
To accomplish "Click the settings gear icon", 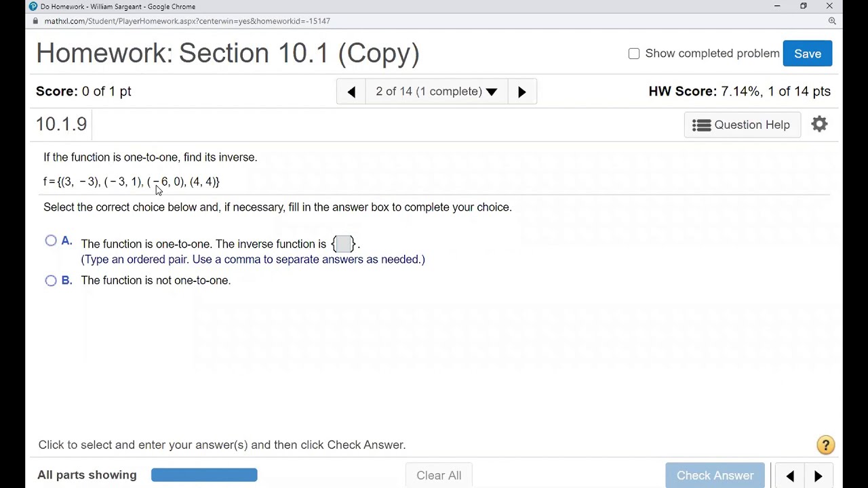I will [819, 124].
